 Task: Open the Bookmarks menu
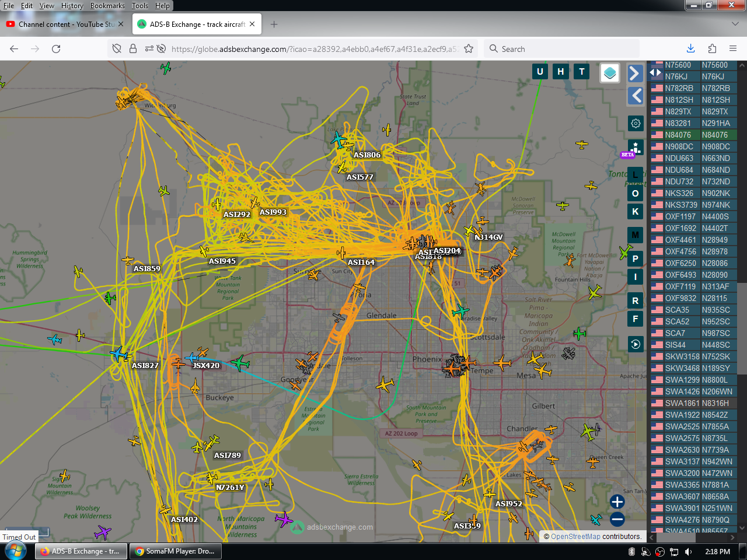pyautogui.click(x=107, y=6)
